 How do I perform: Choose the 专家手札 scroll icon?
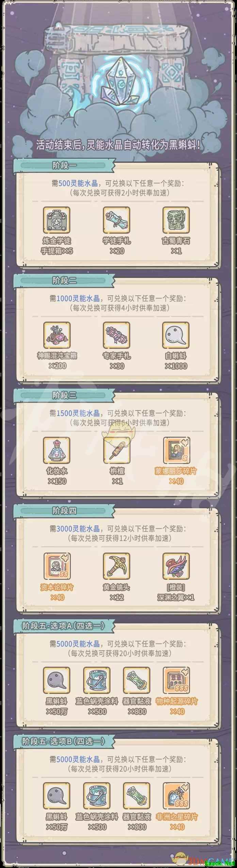coord(116,335)
